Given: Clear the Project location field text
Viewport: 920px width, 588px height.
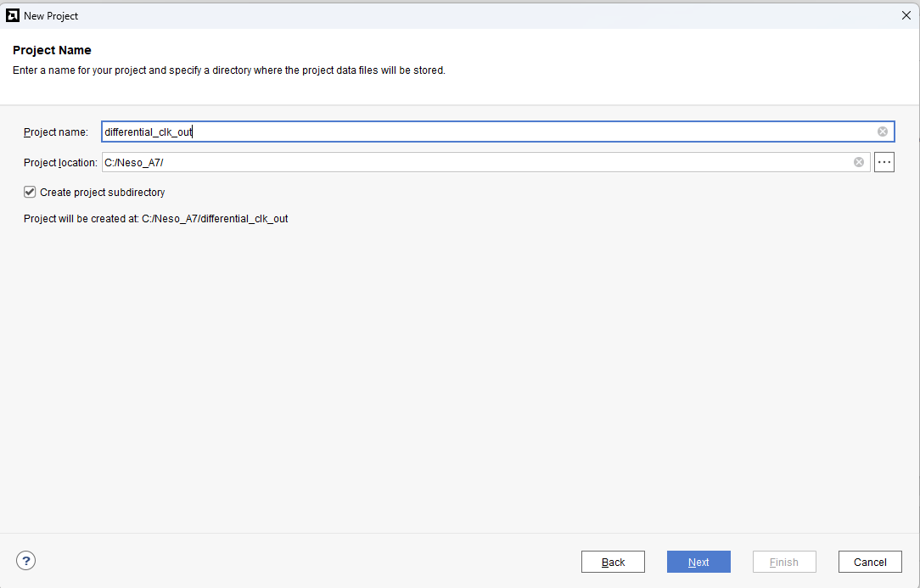Looking at the screenshot, I should (x=858, y=162).
